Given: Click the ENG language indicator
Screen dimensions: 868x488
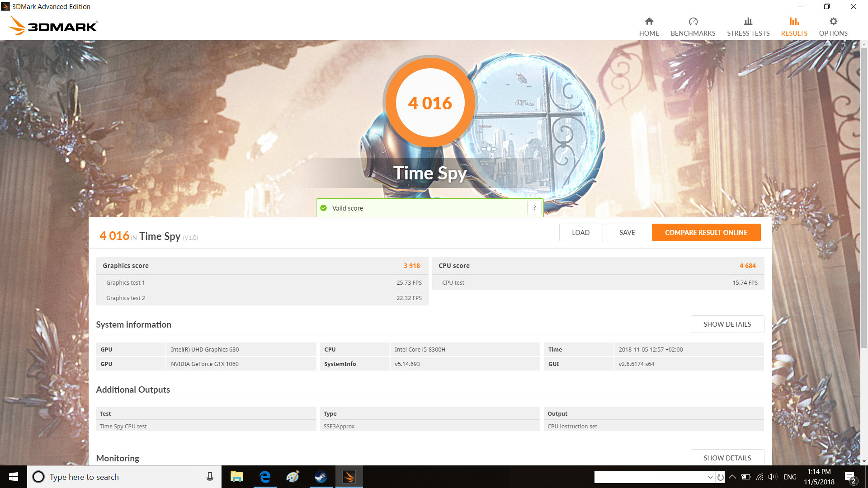Looking at the screenshot, I should pos(790,477).
